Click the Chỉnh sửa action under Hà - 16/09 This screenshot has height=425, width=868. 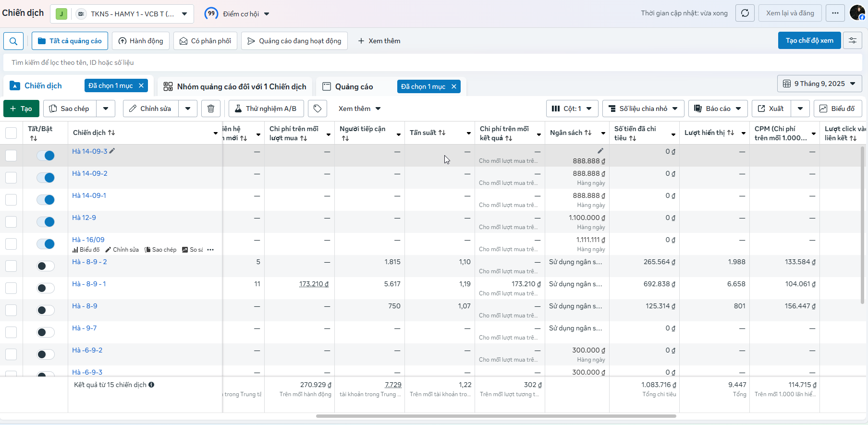pos(122,250)
